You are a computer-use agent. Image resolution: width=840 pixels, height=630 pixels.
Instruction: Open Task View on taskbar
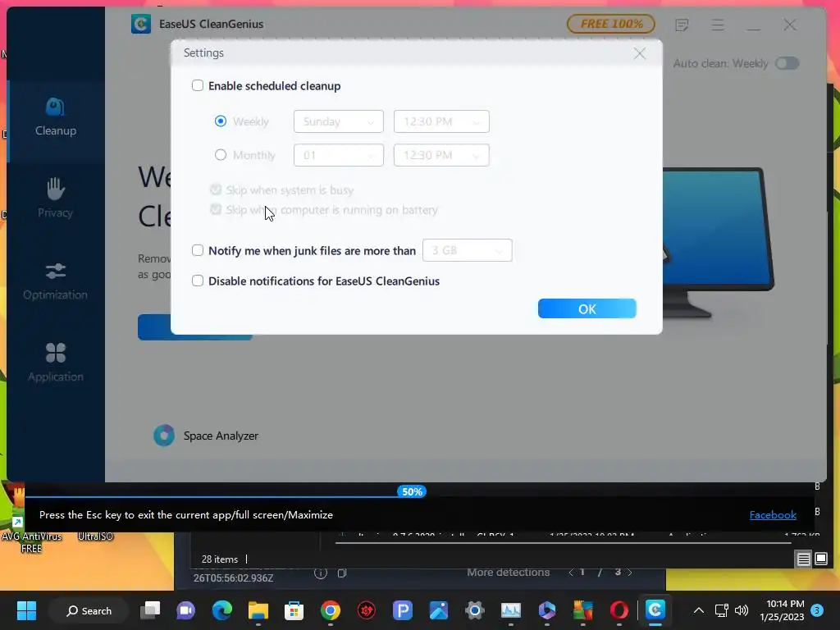[150, 610]
